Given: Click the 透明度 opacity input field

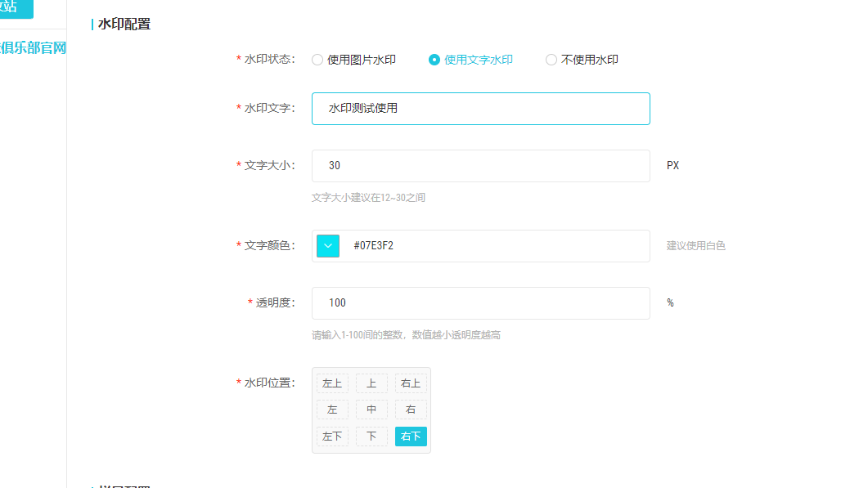Looking at the screenshot, I should coord(480,303).
